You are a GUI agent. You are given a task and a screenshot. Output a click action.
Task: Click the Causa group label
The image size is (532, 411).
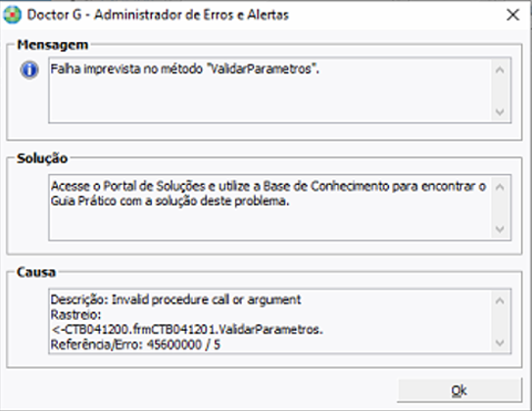[x=36, y=272]
